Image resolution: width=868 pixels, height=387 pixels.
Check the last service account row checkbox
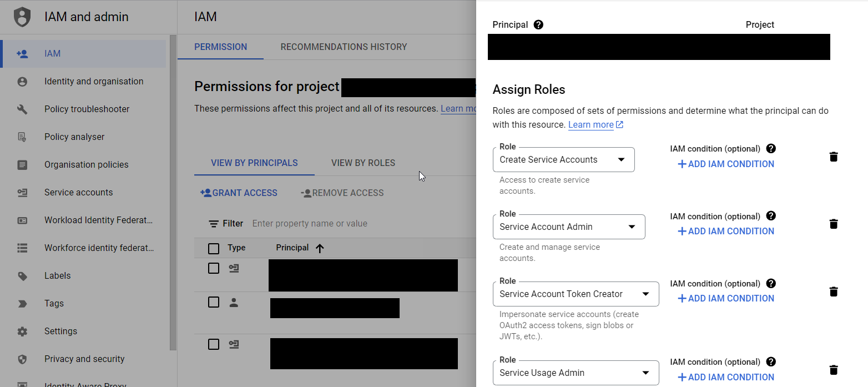pos(214,345)
